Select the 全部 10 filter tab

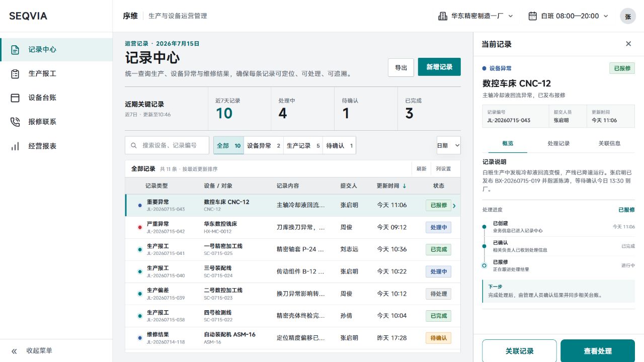[x=228, y=146]
